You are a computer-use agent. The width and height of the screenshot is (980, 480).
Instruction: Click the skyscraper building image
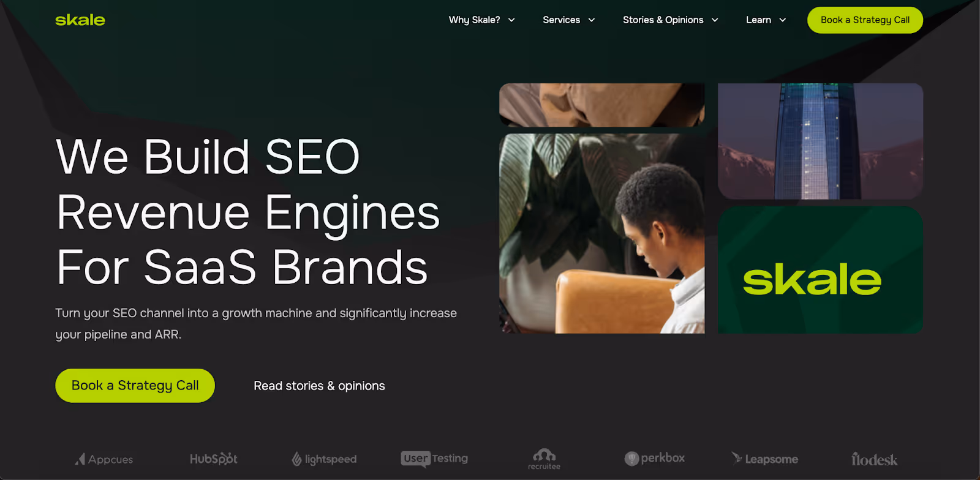(x=820, y=141)
